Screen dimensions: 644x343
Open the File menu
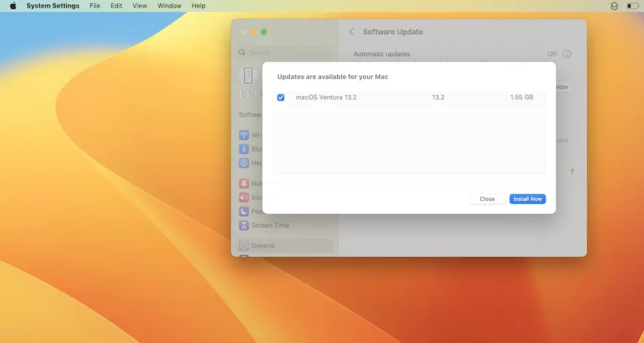[x=95, y=5]
